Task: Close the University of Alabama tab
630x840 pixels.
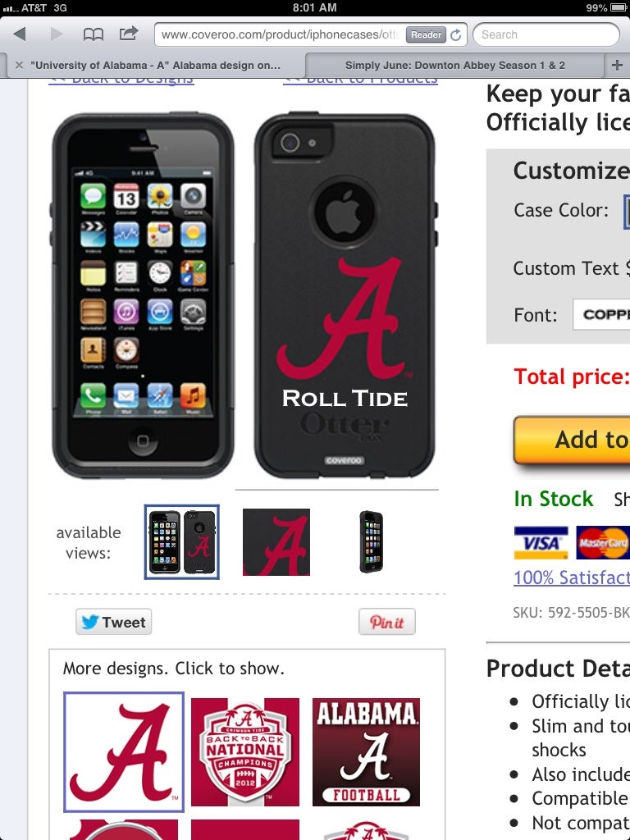Action: (x=19, y=66)
